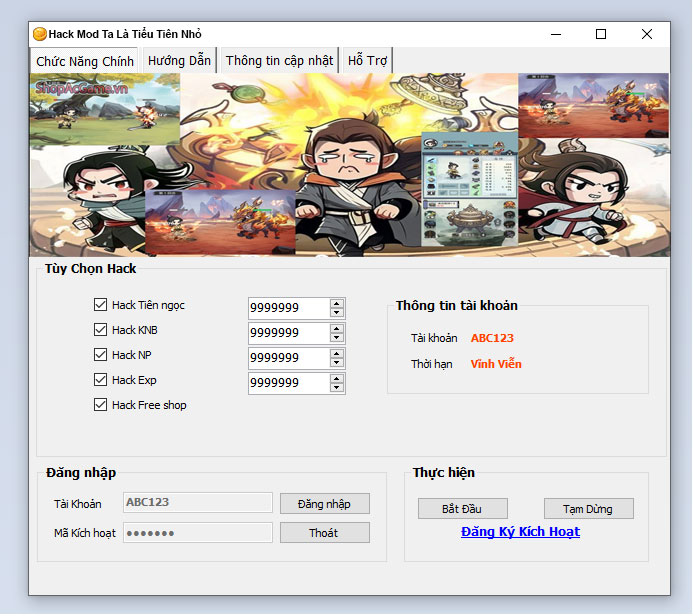Viewport: 693px width, 616px height.
Task: Decrease Hack Exp value with down arrow
Action: [337, 388]
